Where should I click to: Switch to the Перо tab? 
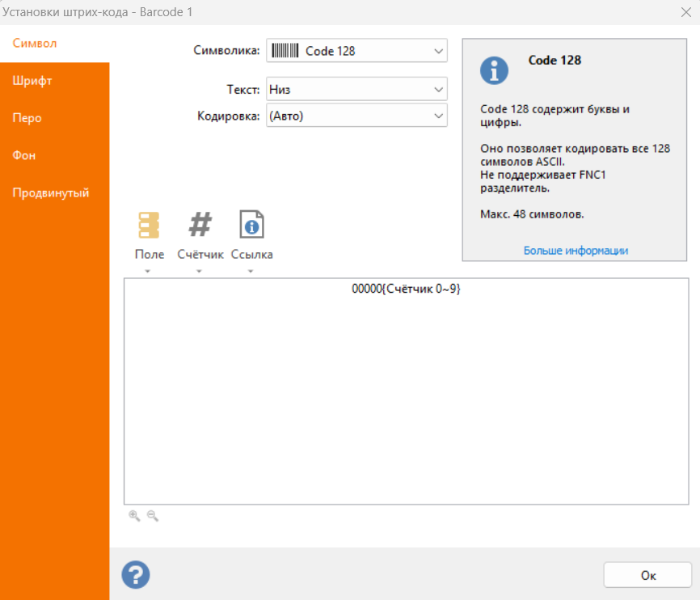[x=27, y=118]
